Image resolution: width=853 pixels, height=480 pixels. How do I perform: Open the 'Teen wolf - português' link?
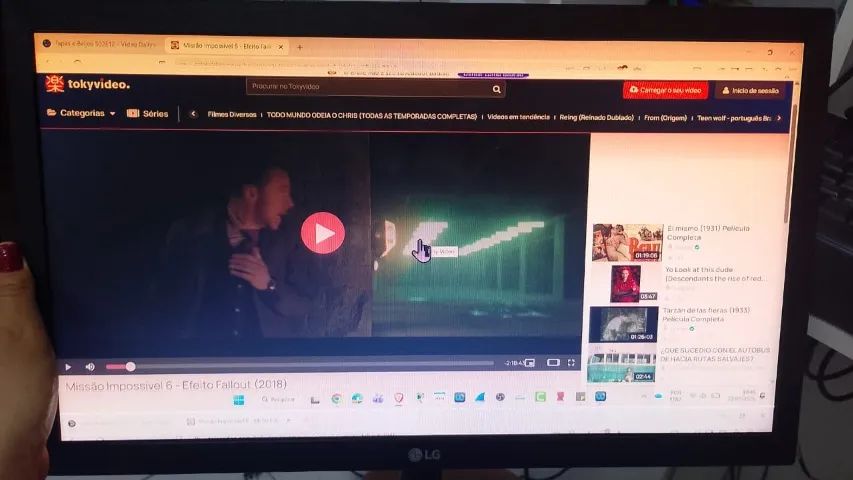734,118
